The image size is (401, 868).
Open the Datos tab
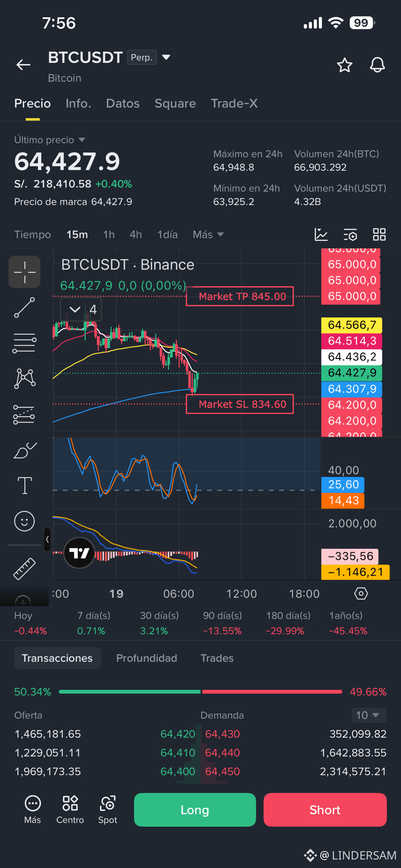click(123, 103)
